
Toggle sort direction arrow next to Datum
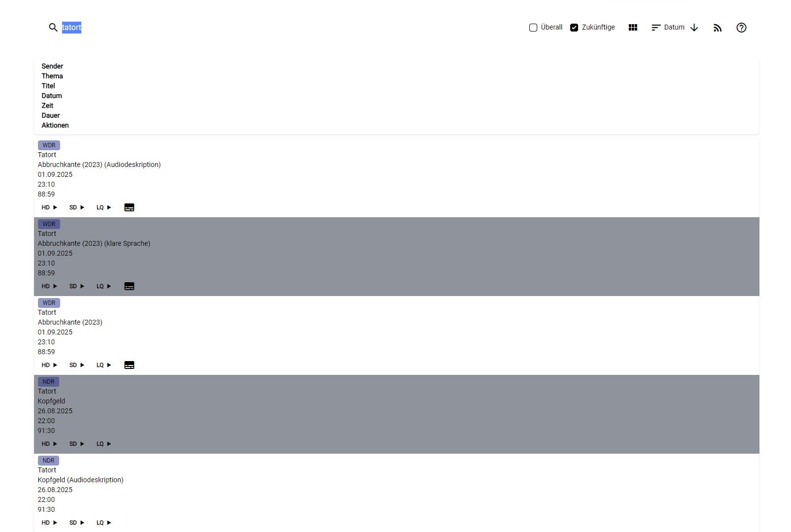click(694, 28)
